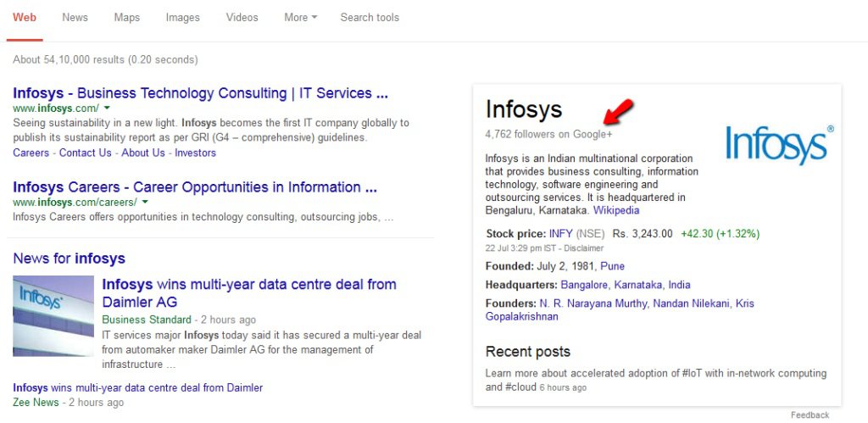
Task: Open founder N. R. Narayana Murthy link
Action: click(593, 303)
